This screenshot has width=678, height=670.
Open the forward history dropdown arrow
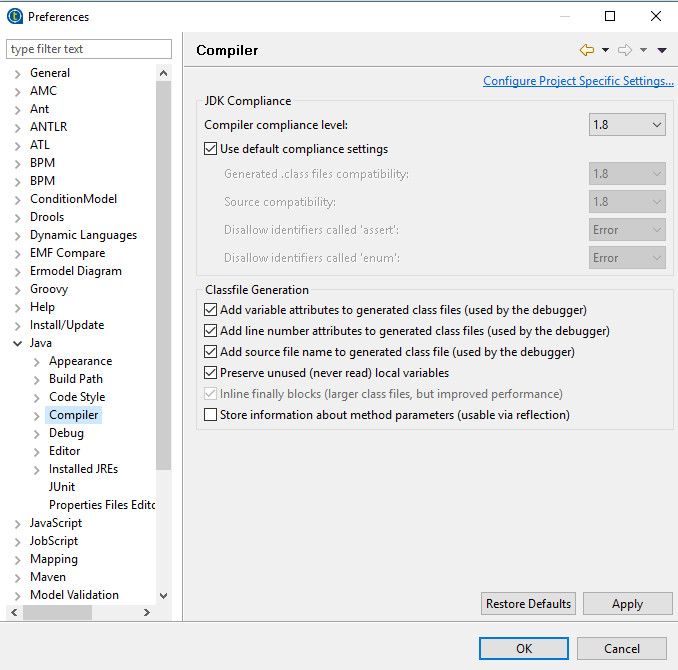click(643, 50)
